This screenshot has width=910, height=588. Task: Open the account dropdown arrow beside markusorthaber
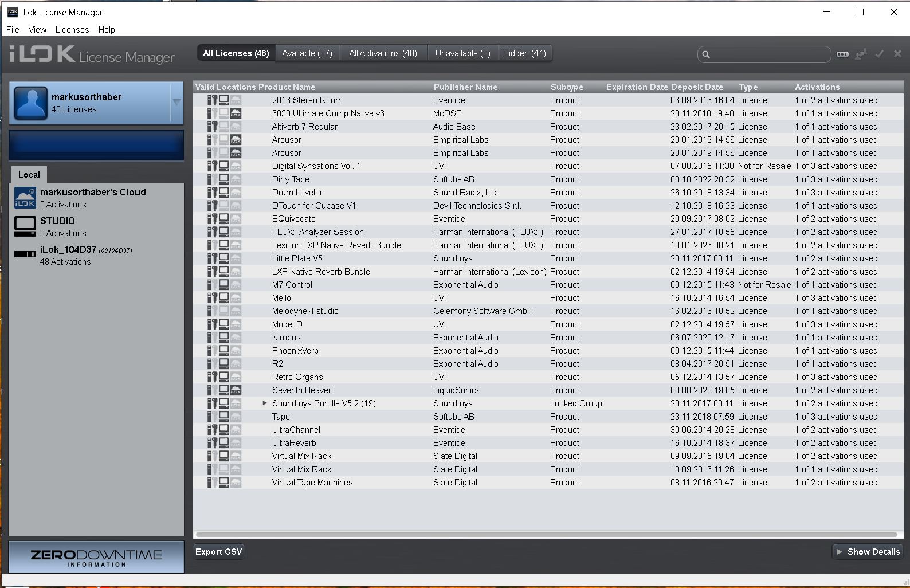[176, 103]
